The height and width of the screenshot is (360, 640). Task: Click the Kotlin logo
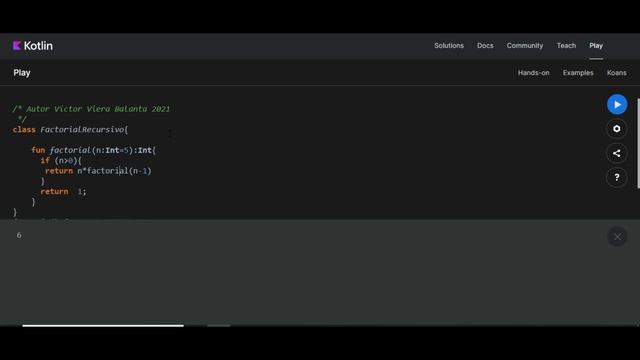(33, 46)
